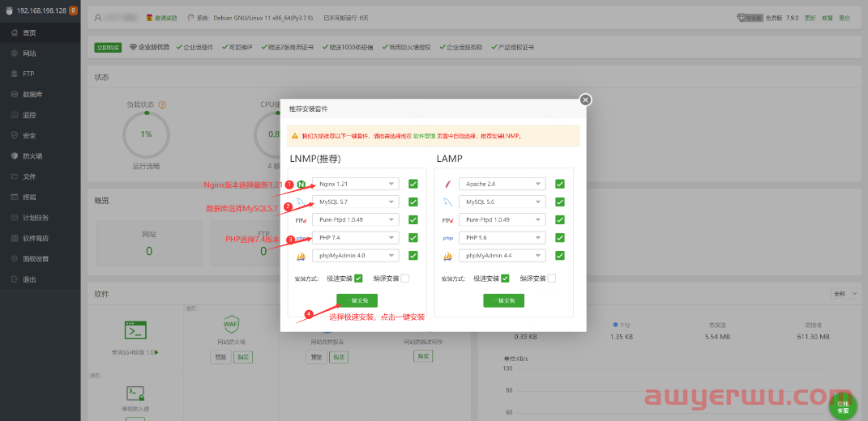The image size is (868, 421).
Task: Open the 全部 filter dropdown
Action: 845,294
